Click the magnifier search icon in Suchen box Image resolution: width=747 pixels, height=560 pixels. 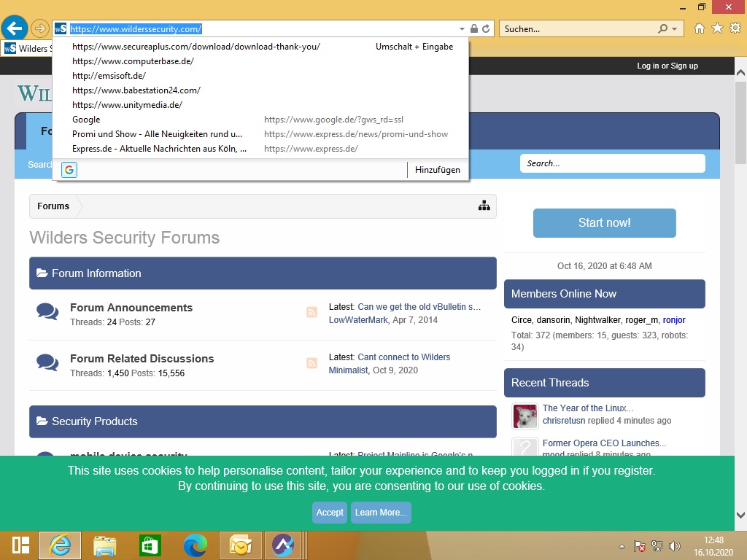coord(662,28)
